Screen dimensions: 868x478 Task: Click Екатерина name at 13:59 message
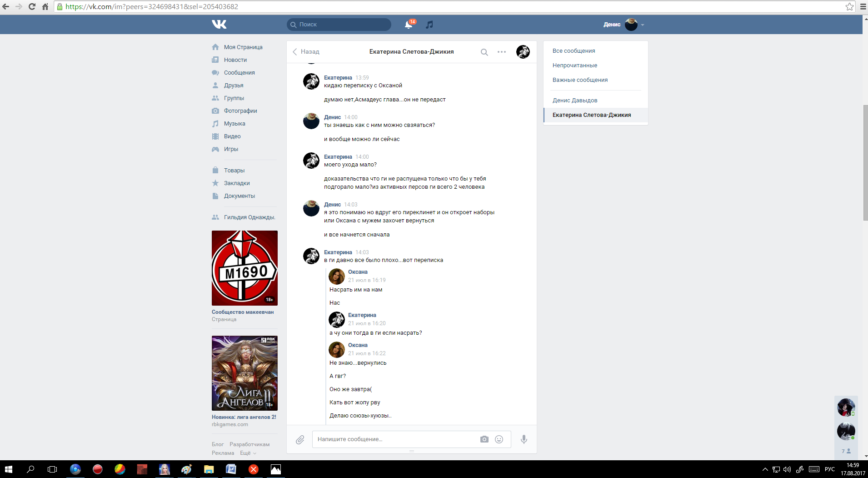338,78
